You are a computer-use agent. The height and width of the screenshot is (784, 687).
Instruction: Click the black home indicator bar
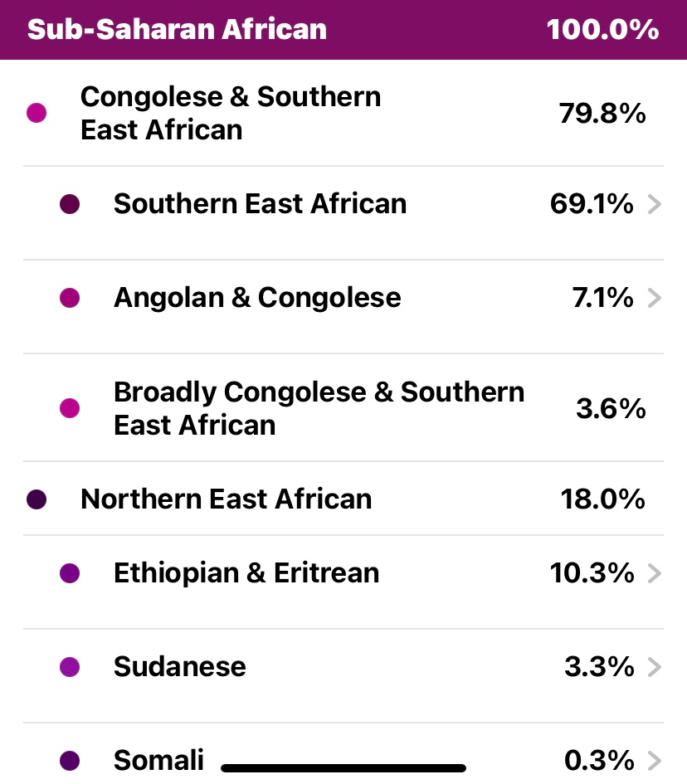coord(343,768)
